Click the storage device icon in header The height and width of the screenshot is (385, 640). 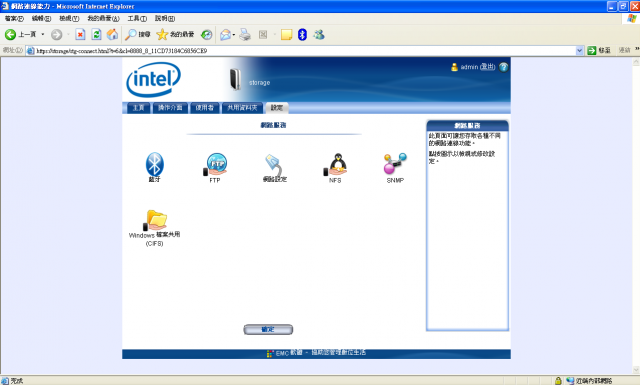(x=235, y=79)
